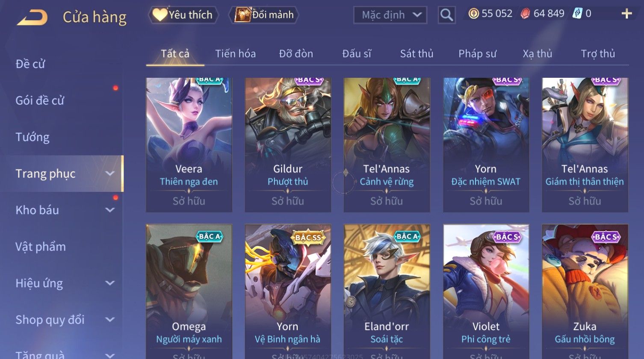This screenshot has width=644, height=359.
Task: Tap the chest icon for Đổi mảnh
Action: (x=242, y=15)
